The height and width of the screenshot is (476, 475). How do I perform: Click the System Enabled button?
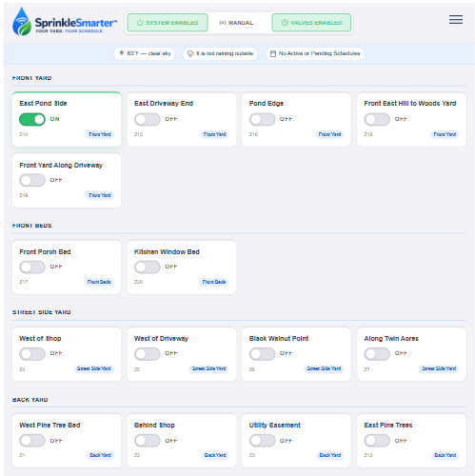click(x=168, y=23)
